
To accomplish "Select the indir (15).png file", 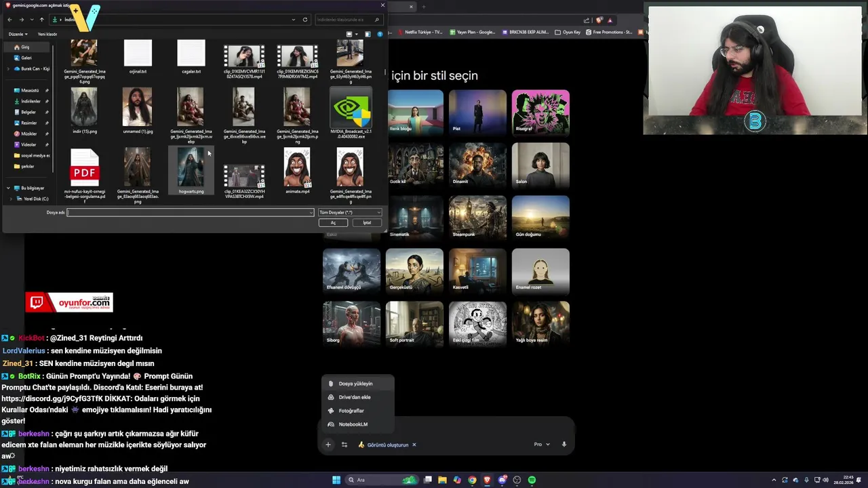I will pos(84,111).
